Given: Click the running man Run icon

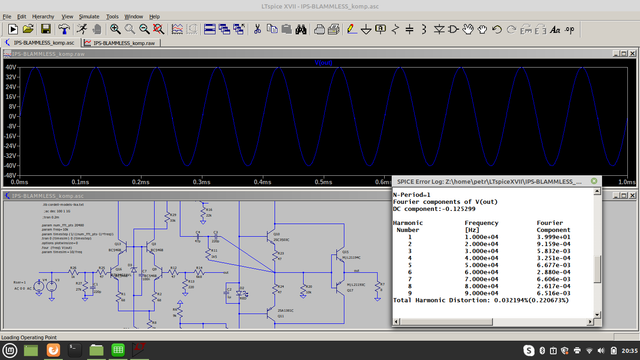Looking at the screenshot, I should point(82,29).
